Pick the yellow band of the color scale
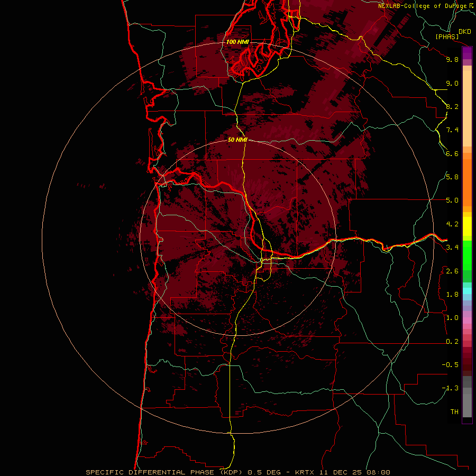The image size is (476, 476). 467,226
